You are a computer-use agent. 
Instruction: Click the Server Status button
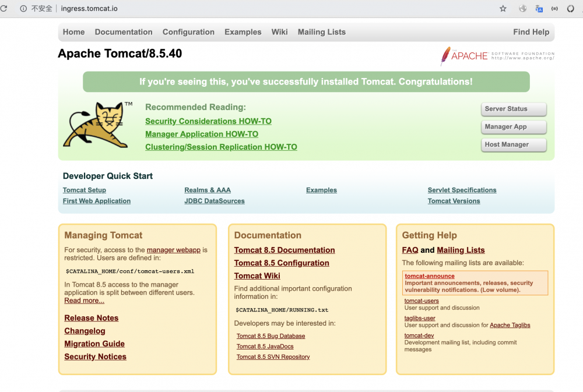tap(514, 109)
